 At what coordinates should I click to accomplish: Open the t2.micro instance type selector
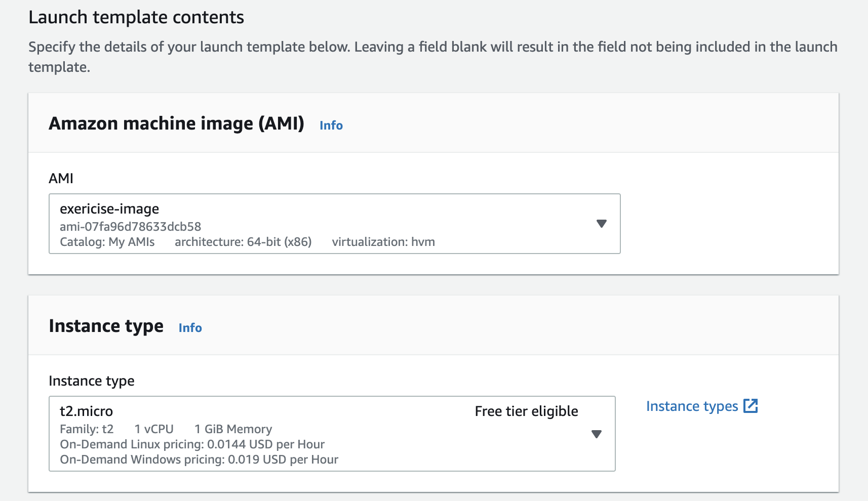(332, 434)
